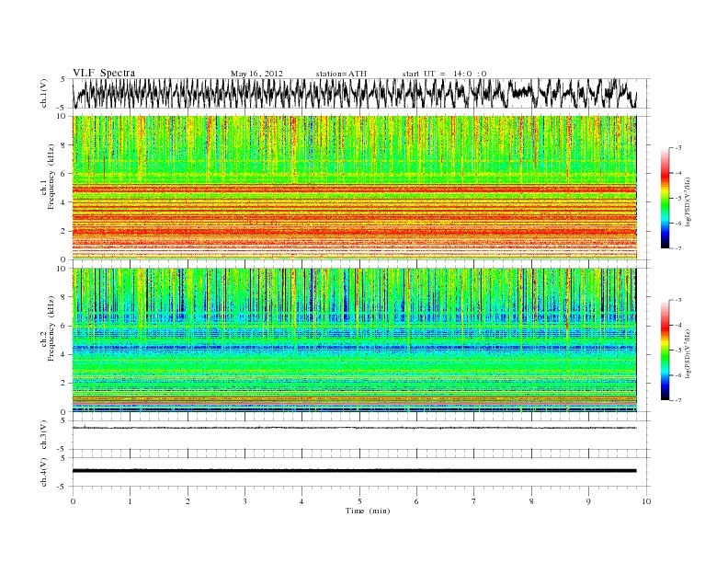Screen dimensions: 728x563
Task: Click the "-7" label on ch.1 color bar
Action: pyautogui.click(x=677, y=248)
